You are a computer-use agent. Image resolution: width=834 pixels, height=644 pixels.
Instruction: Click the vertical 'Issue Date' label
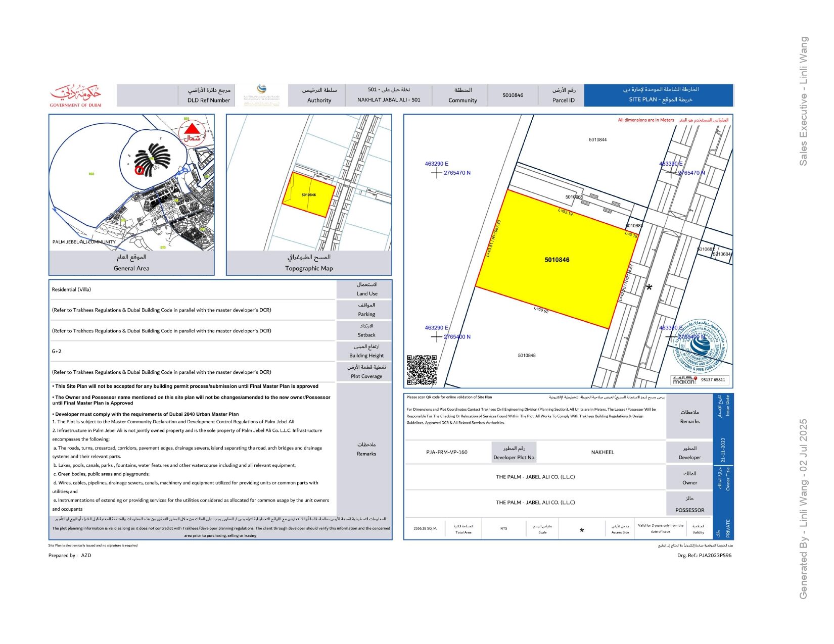[728, 406]
